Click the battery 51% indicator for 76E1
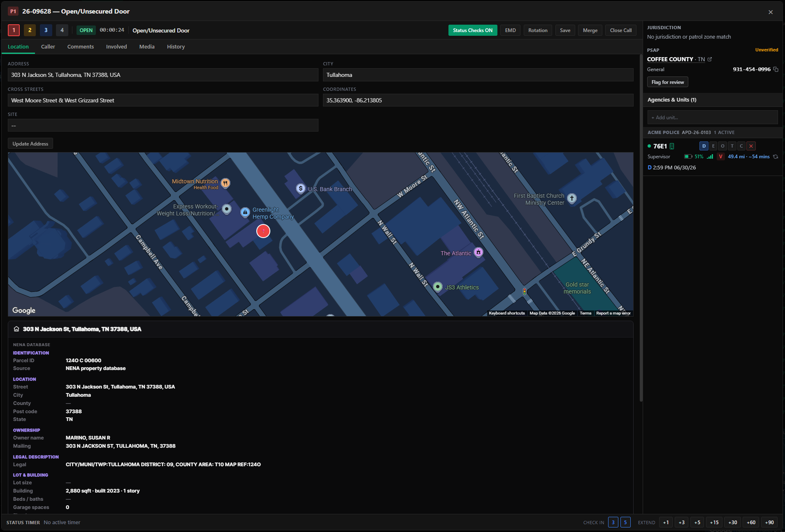This screenshot has height=532, width=785. [x=694, y=157]
